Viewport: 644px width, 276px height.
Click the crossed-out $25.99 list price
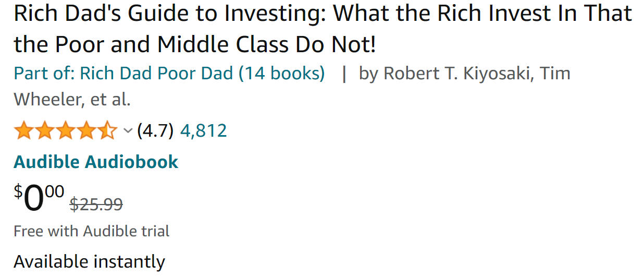[96, 204]
